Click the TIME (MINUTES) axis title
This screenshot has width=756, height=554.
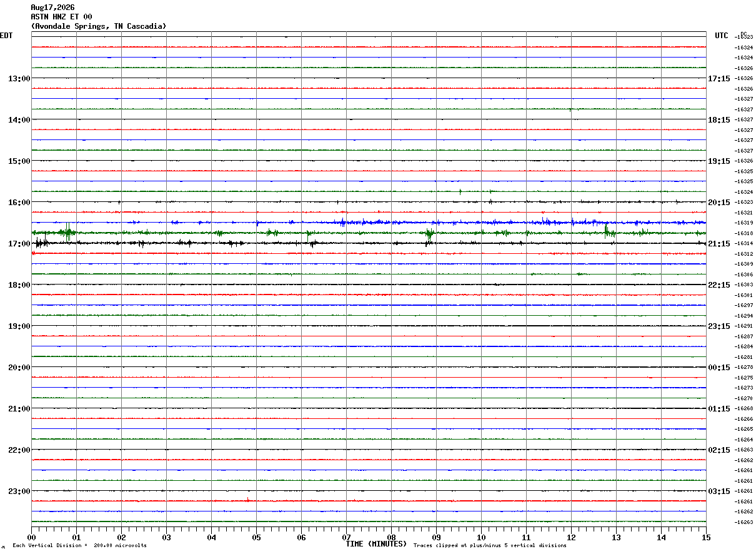coord(376,544)
